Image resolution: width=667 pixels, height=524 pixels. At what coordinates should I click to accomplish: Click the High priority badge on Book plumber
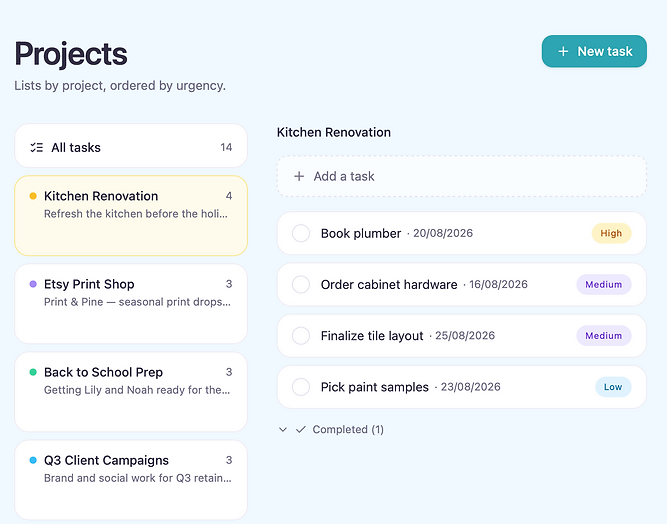[x=611, y=233]
